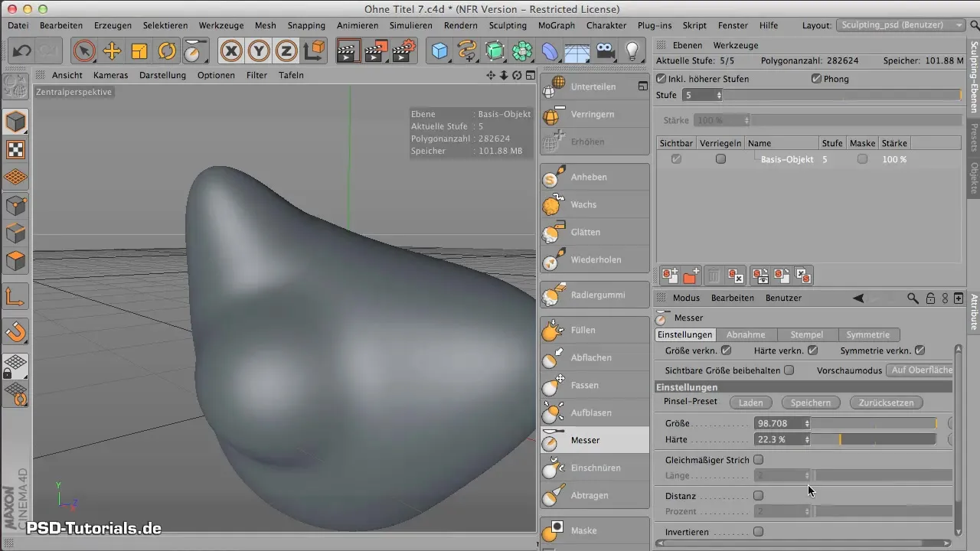
Task: Enable Gleichmäßiger Strich checkbox
Action: click(x=759, y=460)
